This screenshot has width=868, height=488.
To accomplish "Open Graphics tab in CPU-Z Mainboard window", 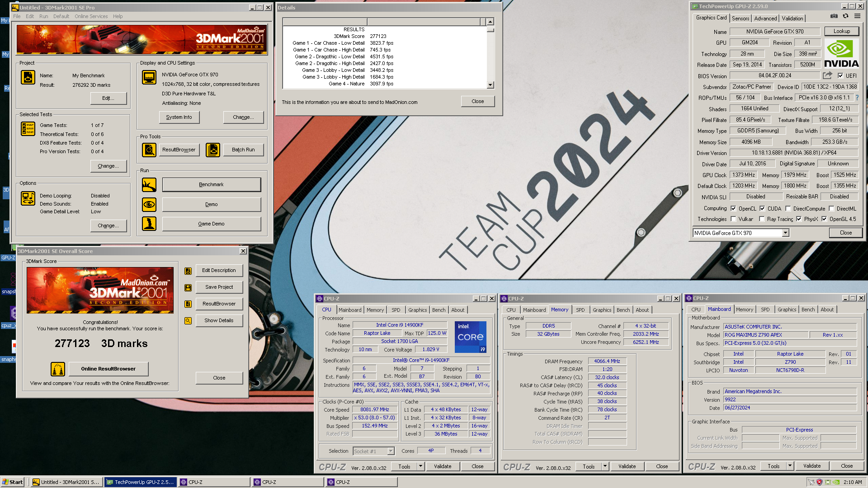I will pos(787,310).
